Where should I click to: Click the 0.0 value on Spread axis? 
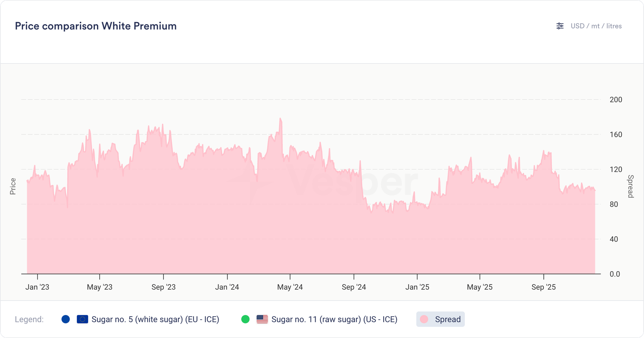pos(615,274)
